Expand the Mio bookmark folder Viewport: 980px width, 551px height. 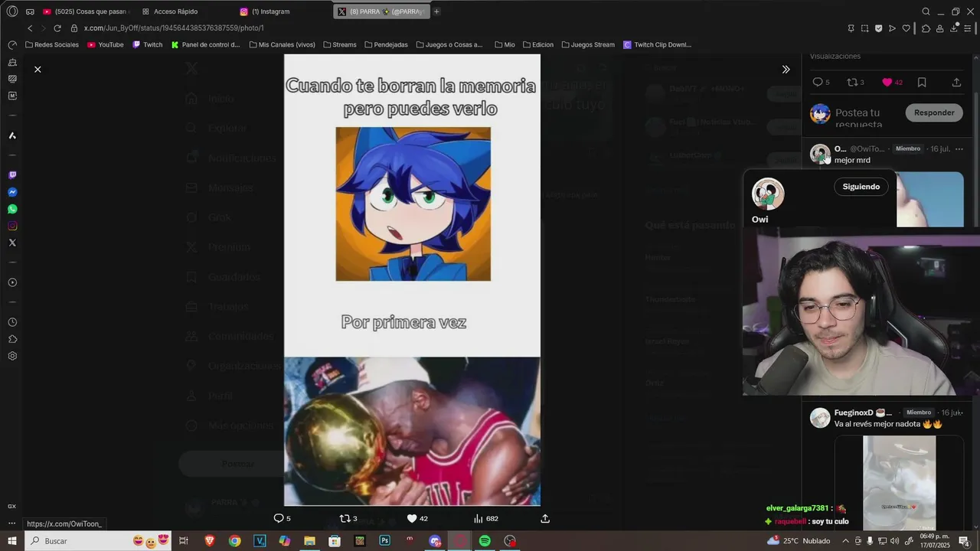click(505, 45)
